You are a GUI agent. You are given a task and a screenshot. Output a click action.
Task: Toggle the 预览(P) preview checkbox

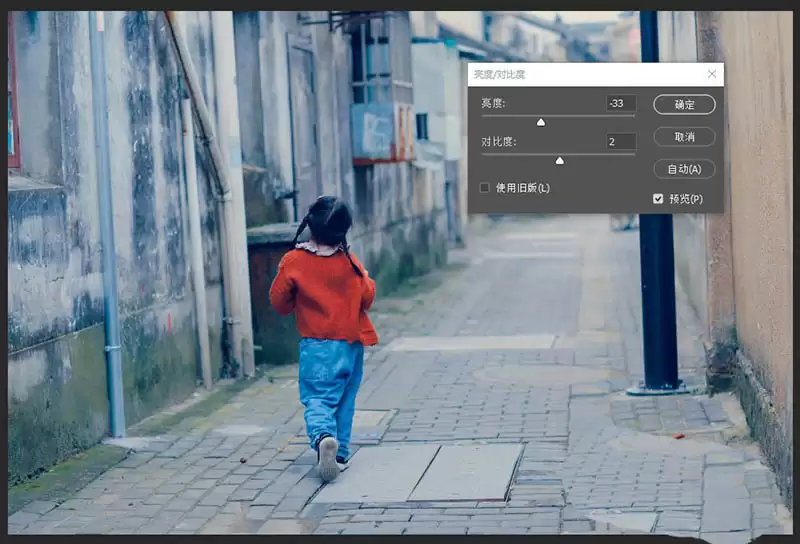[x=658, y=199]
